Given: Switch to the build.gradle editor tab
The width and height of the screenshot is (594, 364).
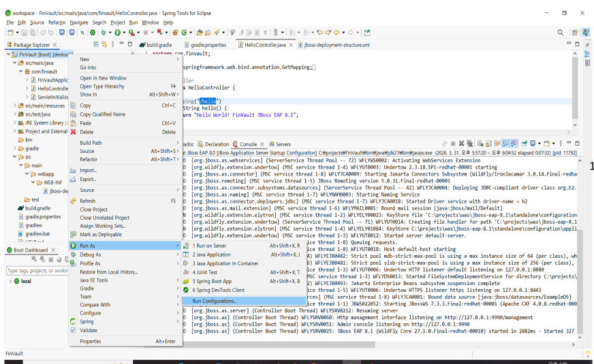Looking at the screenshot, I should (x=156, y=45).
